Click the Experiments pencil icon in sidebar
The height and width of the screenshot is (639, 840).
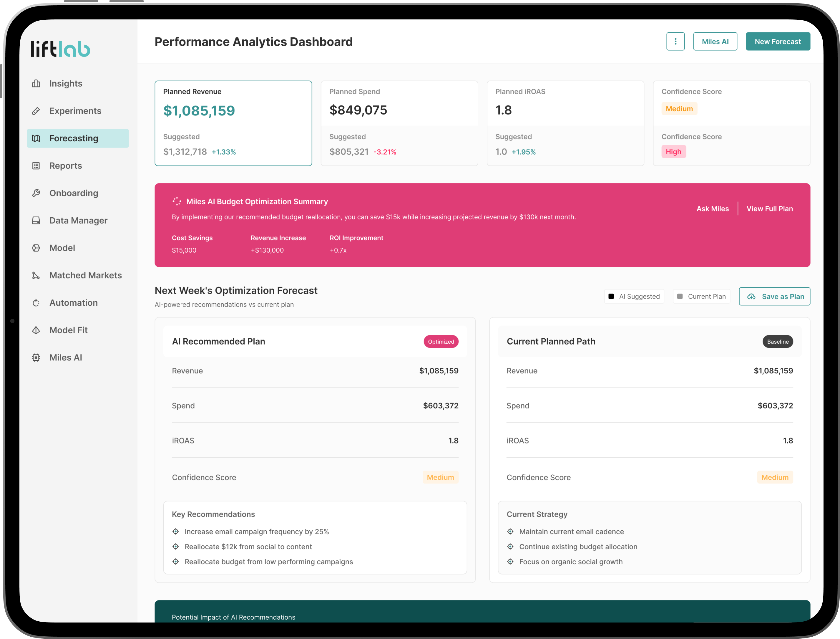point(36,111)
